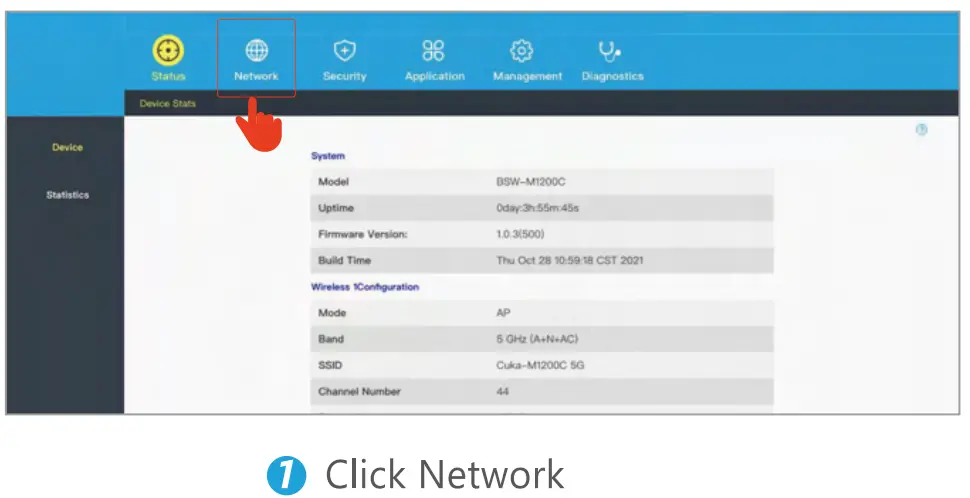
Task: Click the help question mark icon
Action: point(921,129)
